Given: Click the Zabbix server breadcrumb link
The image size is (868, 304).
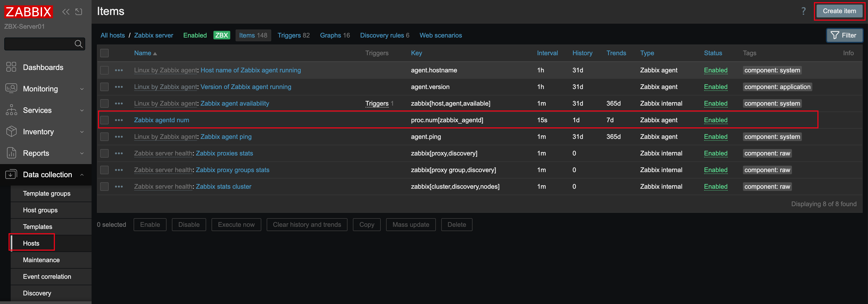Looking at the screenshot, I should tap(153, 35).
